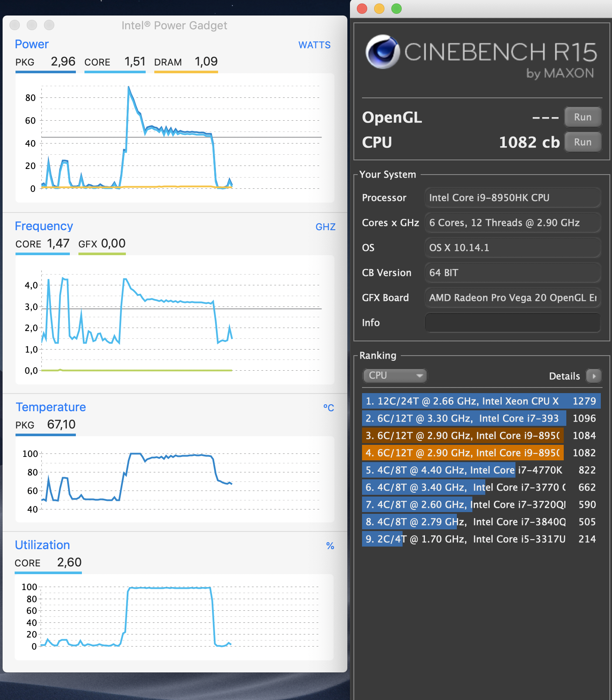The height and width of the screenshot is (700, 612).
Task: Click the PKG power value 2,96
Action: pos(63,62)
